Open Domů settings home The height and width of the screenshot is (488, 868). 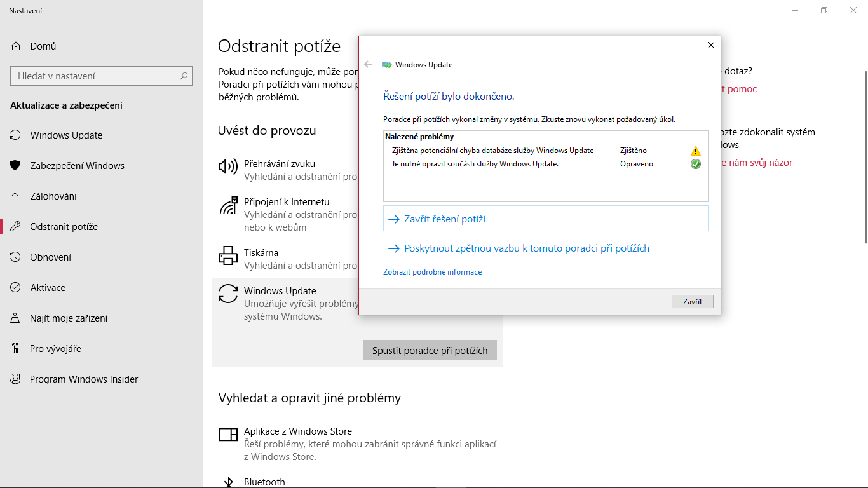(102, 46)
